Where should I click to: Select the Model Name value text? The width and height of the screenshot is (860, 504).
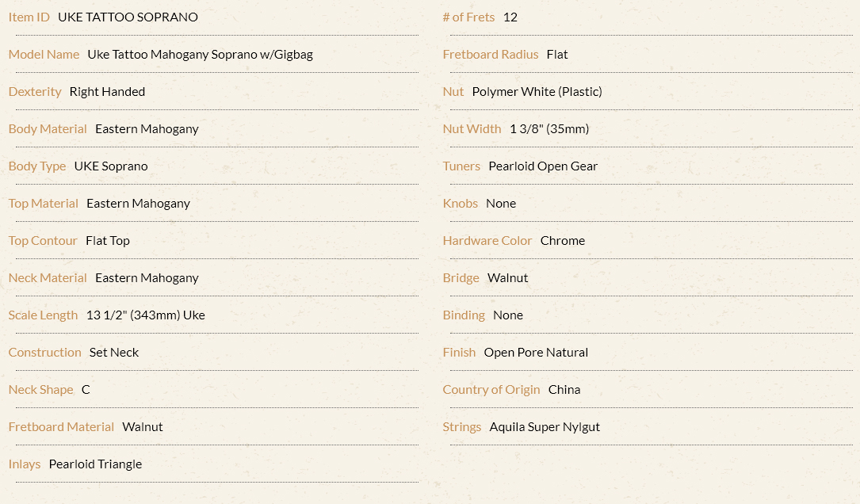(x=201, y=55)
